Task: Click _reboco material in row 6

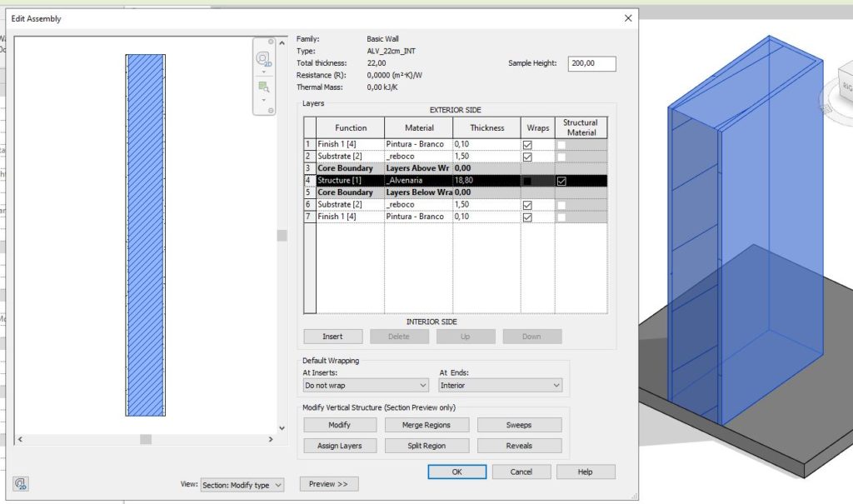Action: coord(419,205)
